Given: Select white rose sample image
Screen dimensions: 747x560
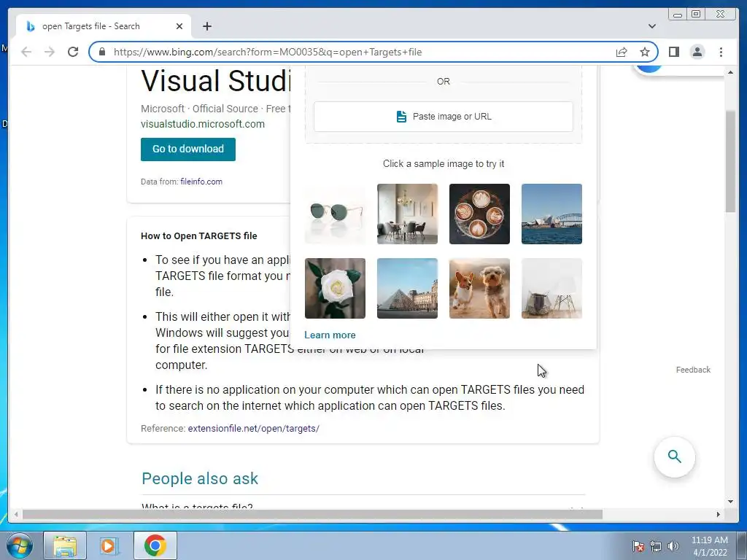Looking at the screenshot, I should (x=335, y=288).
